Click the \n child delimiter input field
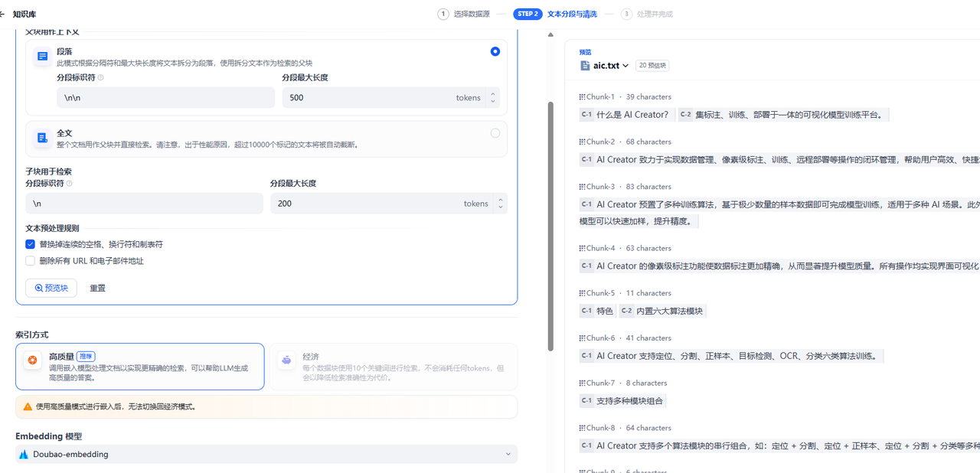 (144, 204)
